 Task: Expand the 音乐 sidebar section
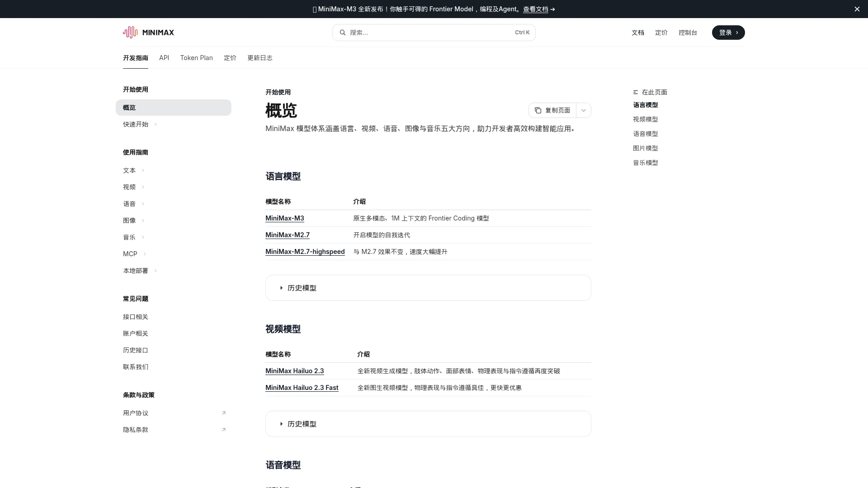(x=143, y=237)
